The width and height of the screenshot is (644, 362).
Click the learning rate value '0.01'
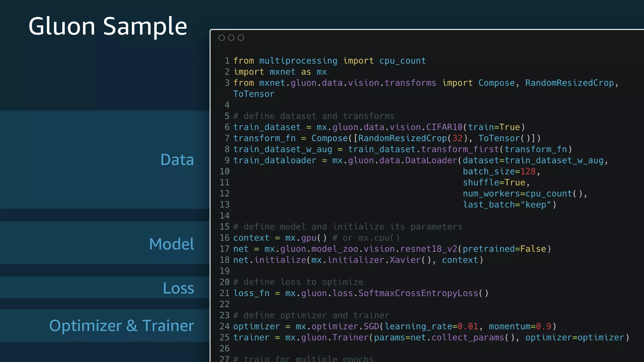pos(468,326)
